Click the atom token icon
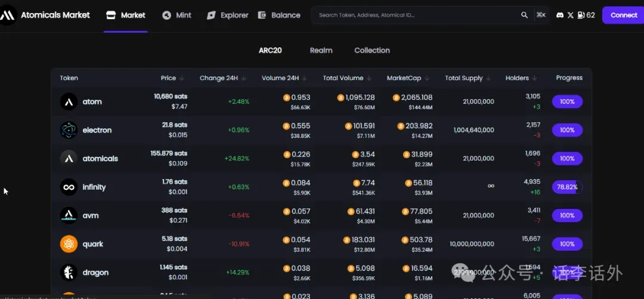Image resolution: width=644 pixels, height=299 pixels. pos(69,101)
